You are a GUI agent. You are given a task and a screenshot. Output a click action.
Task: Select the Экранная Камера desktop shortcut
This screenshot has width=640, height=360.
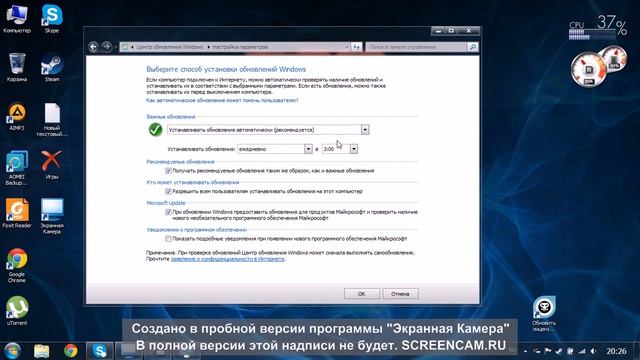tap(52, 216)
